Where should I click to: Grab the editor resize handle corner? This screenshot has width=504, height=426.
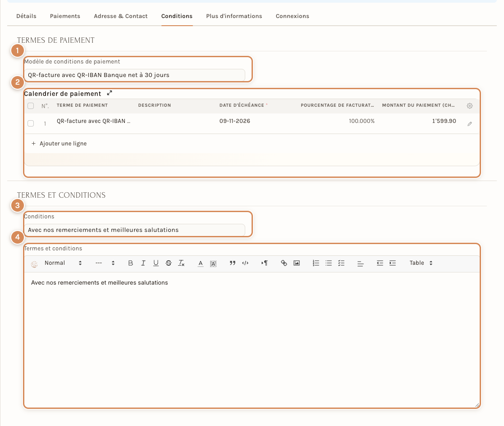[477, 405]
